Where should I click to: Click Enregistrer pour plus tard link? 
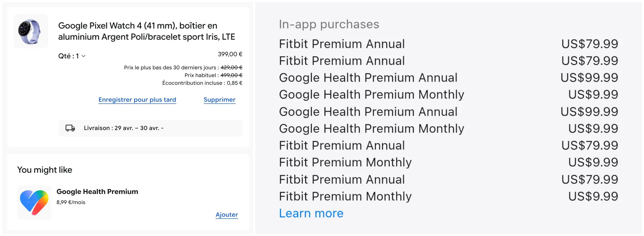(x=137, y=100)
